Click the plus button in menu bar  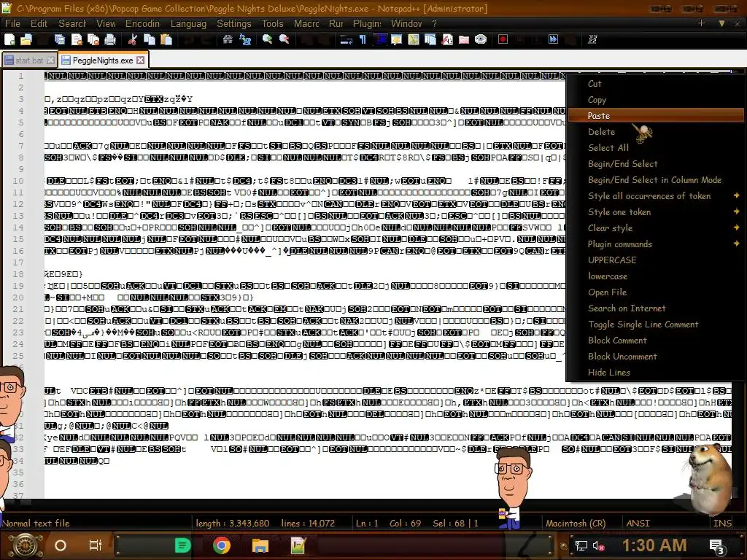pyautogui.click(x=701, y=23)
